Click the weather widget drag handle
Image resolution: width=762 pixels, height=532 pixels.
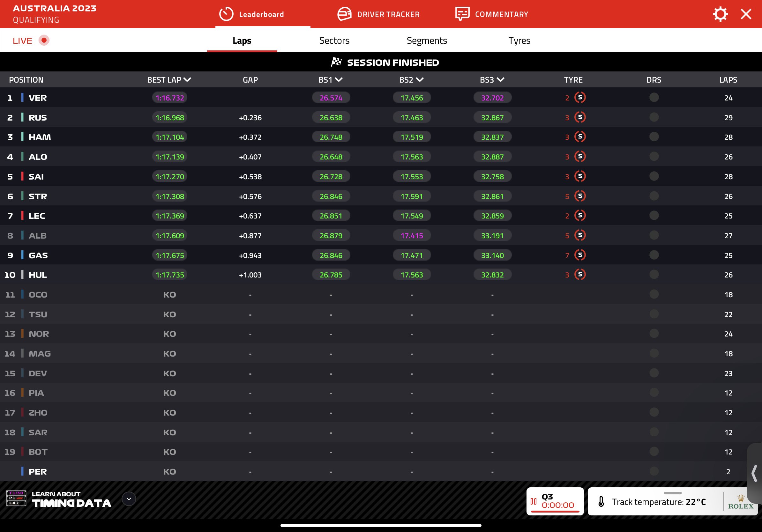click(673, 493)
